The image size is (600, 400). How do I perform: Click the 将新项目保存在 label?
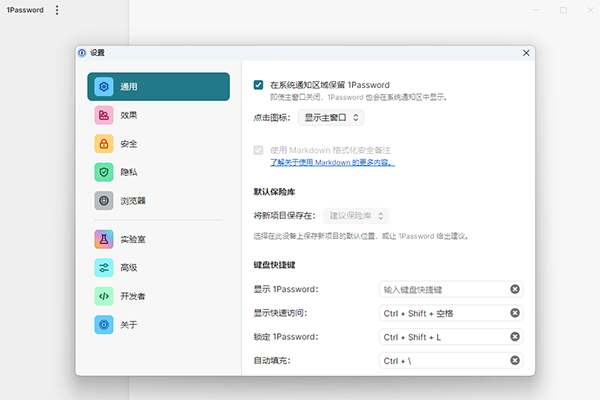click(x=284, y=216)
